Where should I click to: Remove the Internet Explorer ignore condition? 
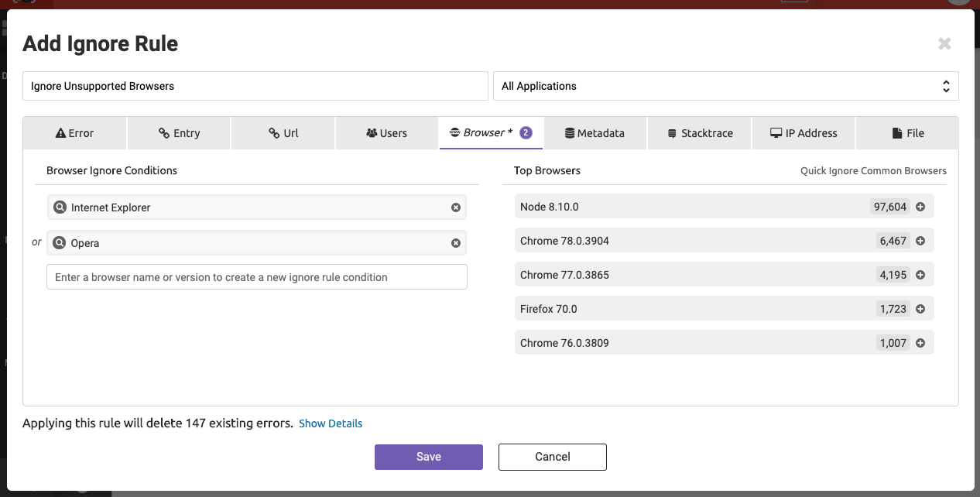click(x=456, y=207)
